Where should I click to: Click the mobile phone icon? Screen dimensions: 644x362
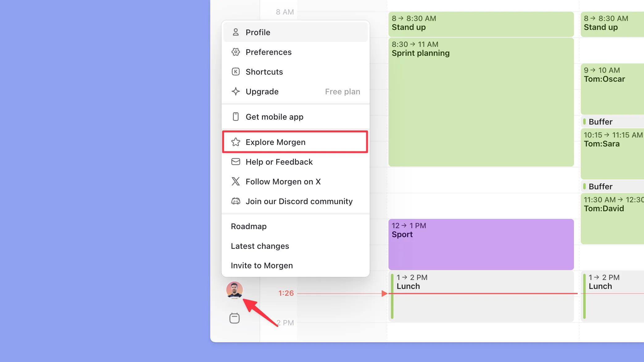coord(236,117)
